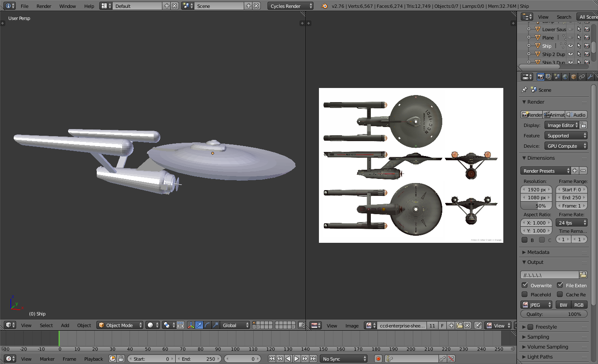598x364 pixels.
Task: Adjust the resolution percentage 50% slider
Action: tap(536, 205)
